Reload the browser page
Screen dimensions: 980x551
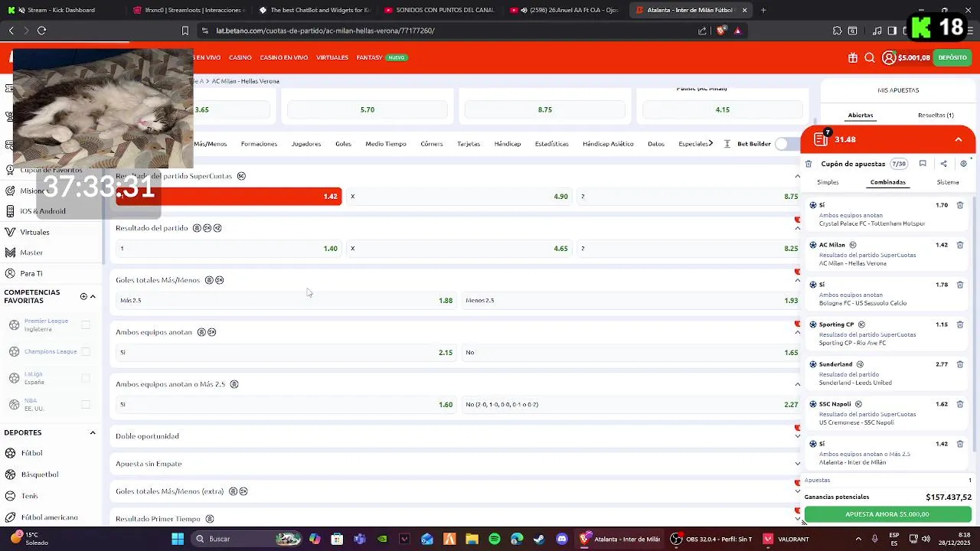41,31
